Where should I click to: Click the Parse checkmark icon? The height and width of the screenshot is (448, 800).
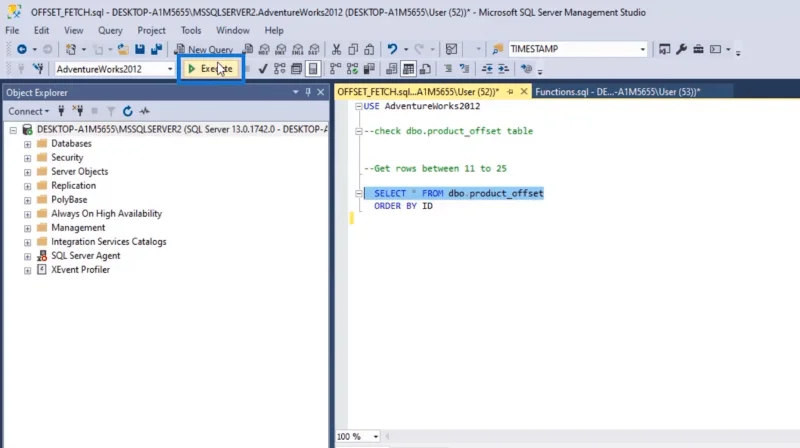click(263, 69)
